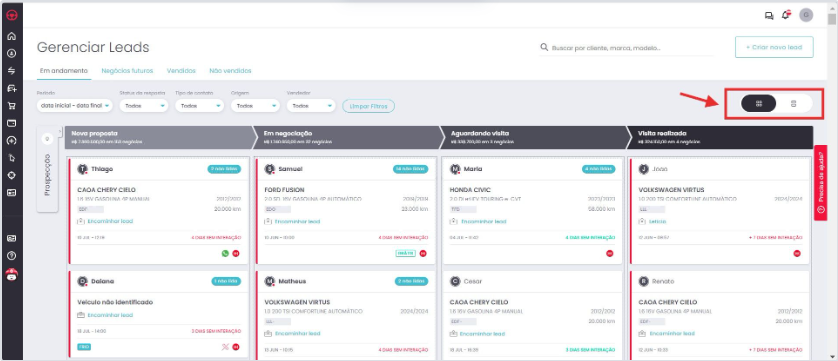Click the red round icon on João's card
Screen dimensions: 838x361
[797, 254]
